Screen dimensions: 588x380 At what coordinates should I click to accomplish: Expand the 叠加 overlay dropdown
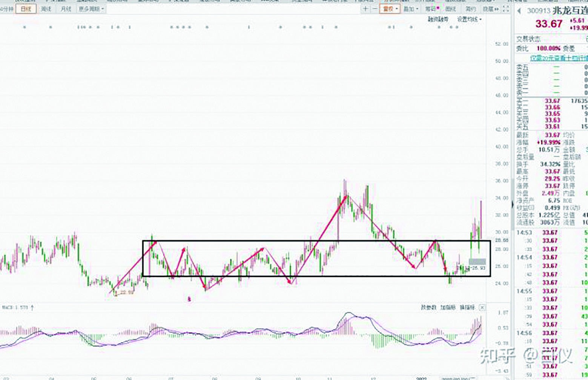pyautogui.click(x=410, y=9)
